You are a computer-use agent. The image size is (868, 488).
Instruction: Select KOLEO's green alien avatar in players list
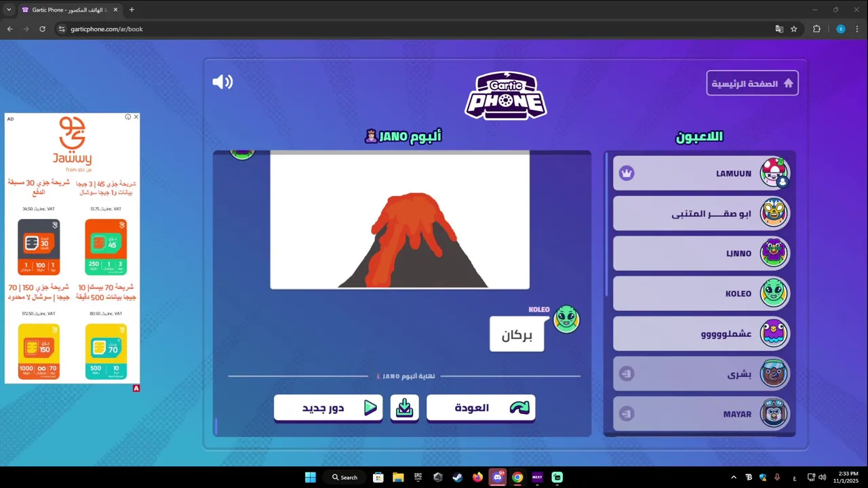pyautogui.click(x=774, y=293)
